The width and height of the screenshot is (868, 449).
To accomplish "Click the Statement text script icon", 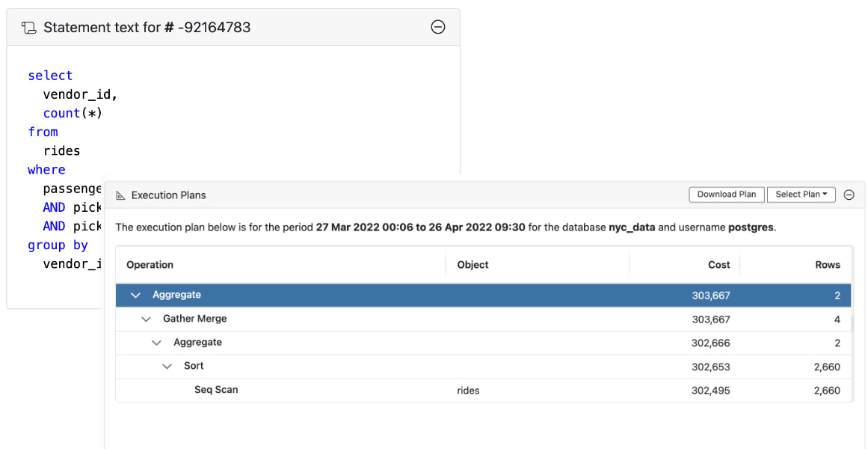I will coord(28,28).
